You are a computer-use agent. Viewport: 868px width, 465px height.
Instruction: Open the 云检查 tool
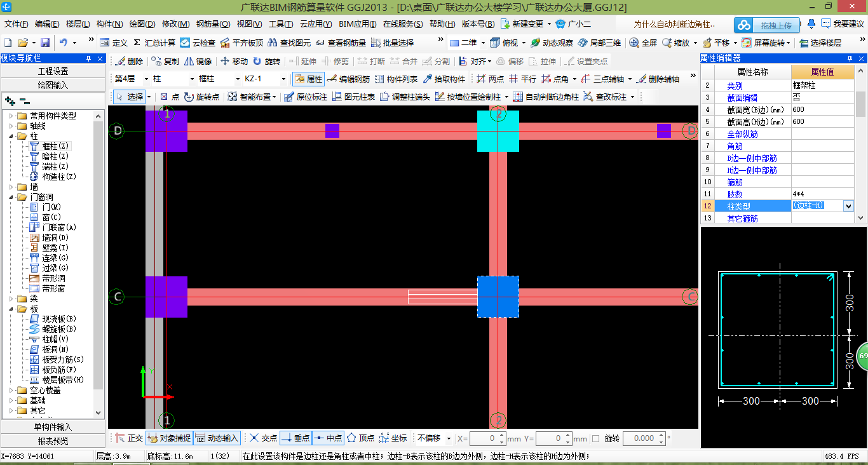[198, 43]
